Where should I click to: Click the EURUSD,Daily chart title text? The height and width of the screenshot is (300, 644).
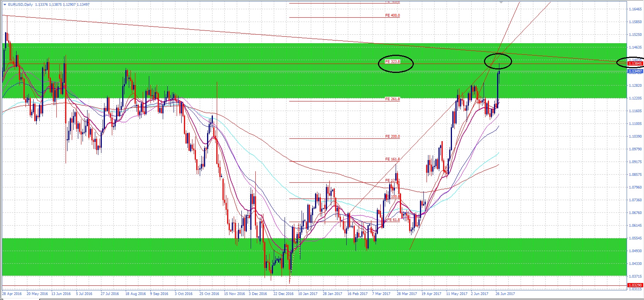(x=20, y=5)
